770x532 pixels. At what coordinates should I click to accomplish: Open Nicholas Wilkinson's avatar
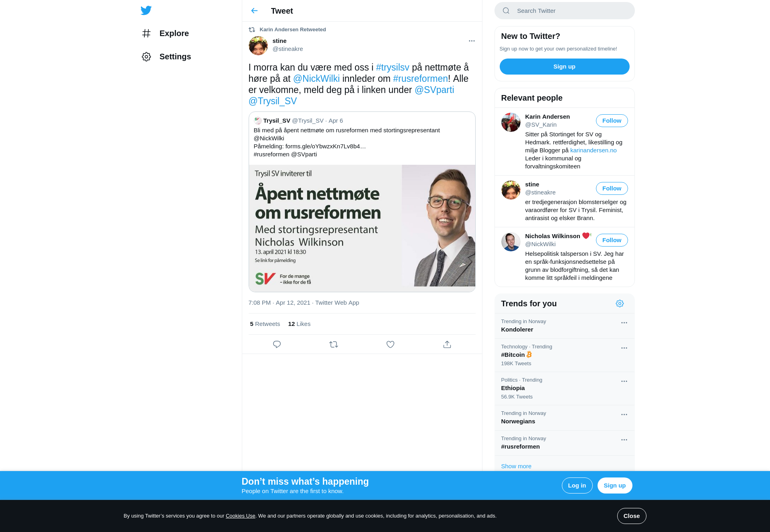(511, 242)
